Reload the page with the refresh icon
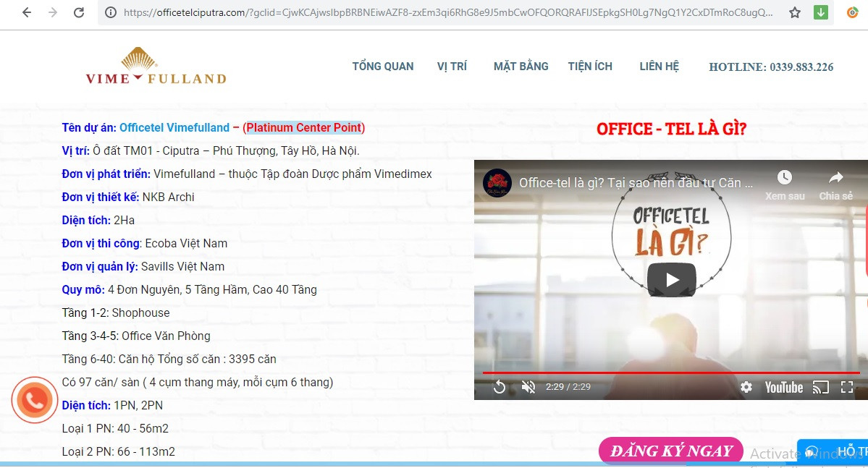Screen dimensions: 868x468 pos(79,12)
